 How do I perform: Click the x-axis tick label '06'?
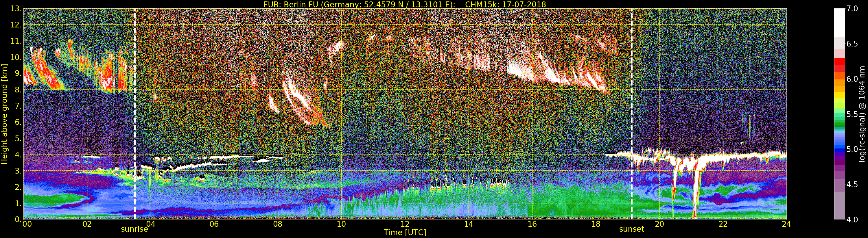point(214,224)
